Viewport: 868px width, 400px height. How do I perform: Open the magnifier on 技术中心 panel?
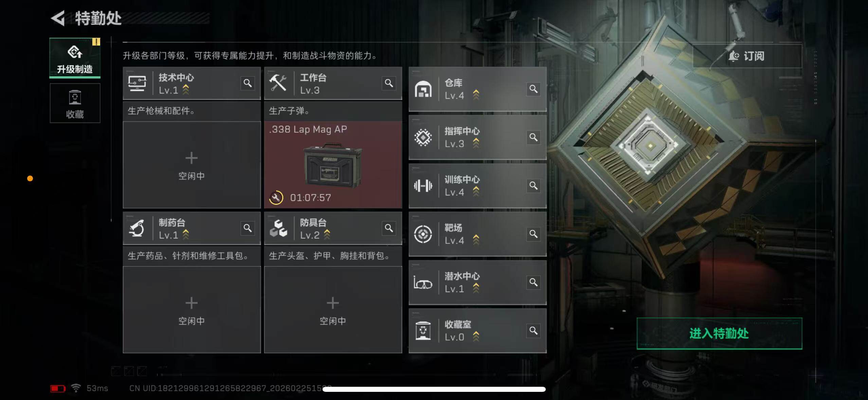click(248, 83)
